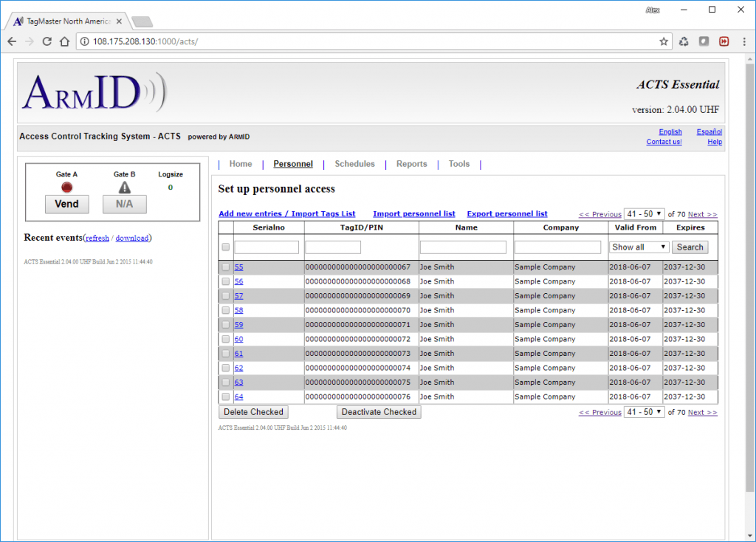This screenshot has height=542, width=756.
Task: Switch to the Schedules tab
Action: (354, 164)
